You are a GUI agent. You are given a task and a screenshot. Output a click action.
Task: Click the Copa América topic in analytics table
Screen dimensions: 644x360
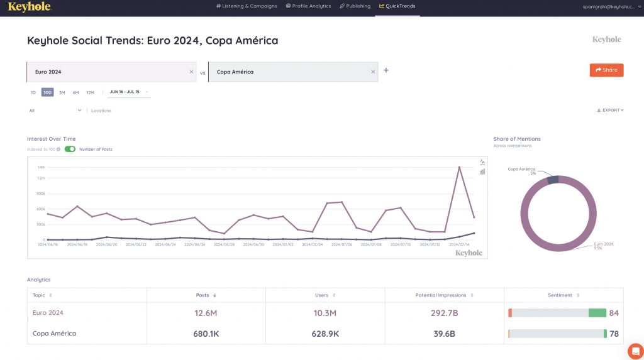(x=54, y=334)
